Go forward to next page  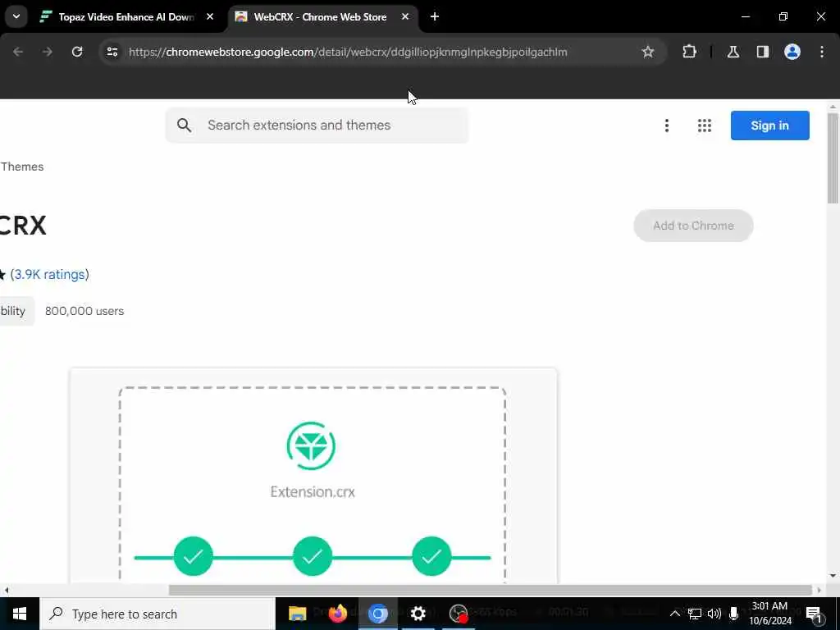[x=48, y=52]
